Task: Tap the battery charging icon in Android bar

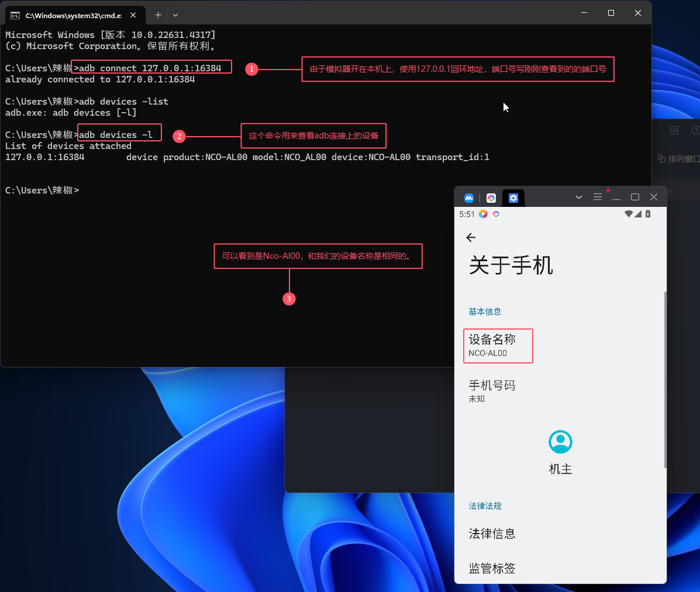Action: click(648, 214)
